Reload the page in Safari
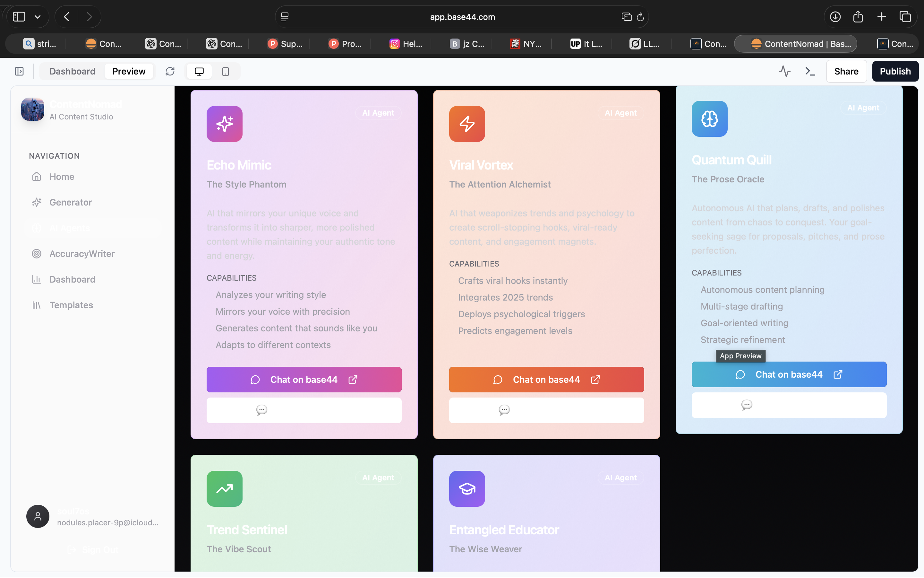Screen dimensions: 924x578 coord(640,17)
